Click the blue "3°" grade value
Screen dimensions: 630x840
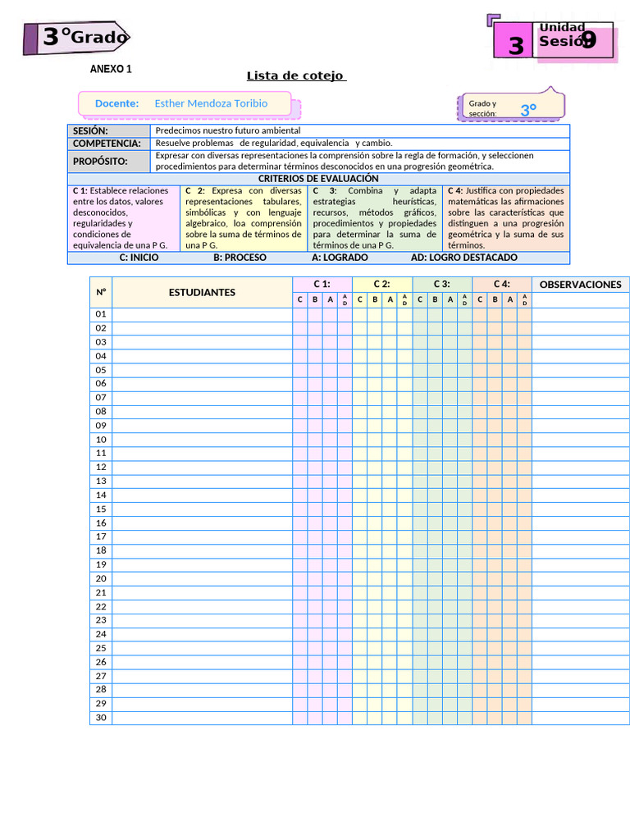[x=528, y=111]
